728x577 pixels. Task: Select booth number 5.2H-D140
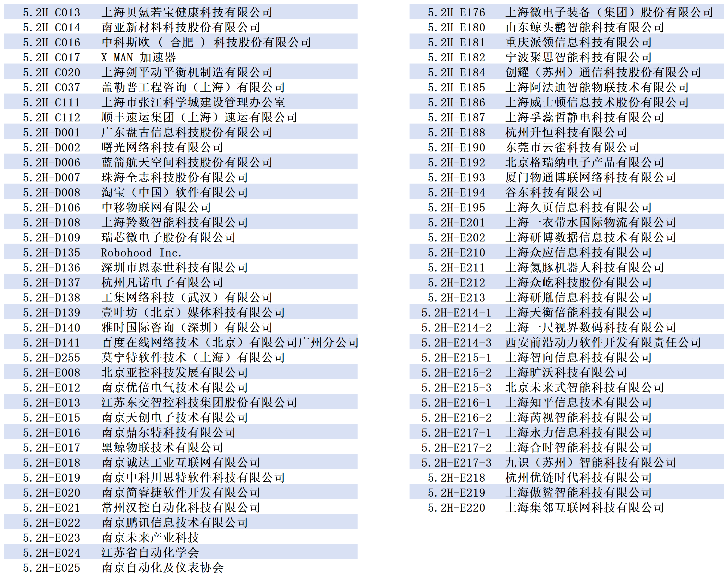pyautogui.click(x=52, y=327)
